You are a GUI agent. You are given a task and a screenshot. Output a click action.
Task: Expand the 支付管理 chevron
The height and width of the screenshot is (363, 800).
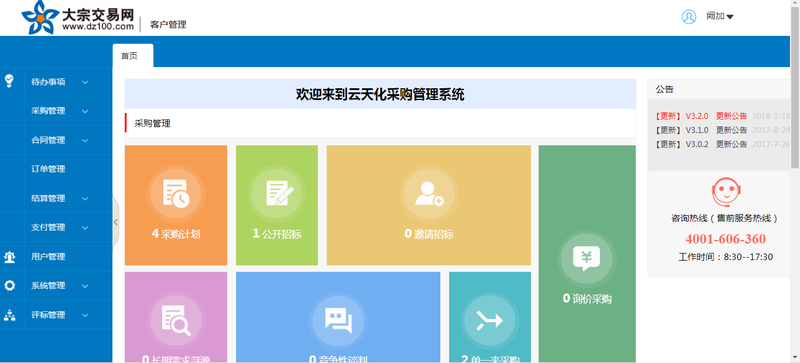point(85,228)
